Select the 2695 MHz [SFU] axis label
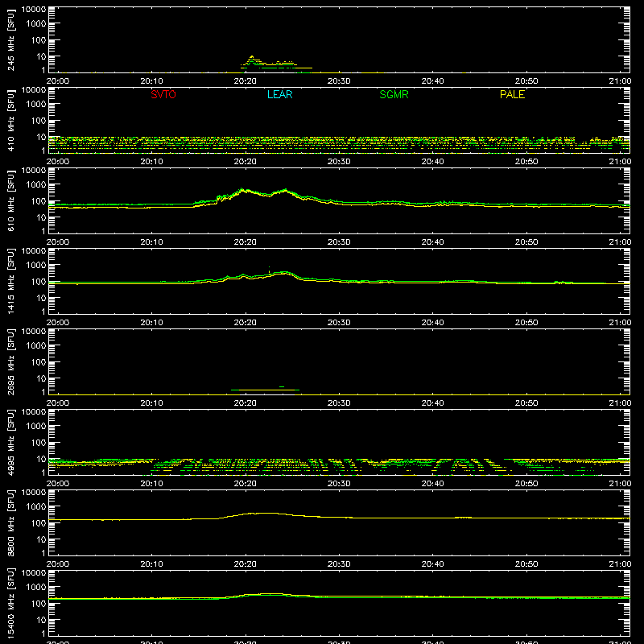Image resolution: width=644 pixels, height=644 pixels. (10, 361)
